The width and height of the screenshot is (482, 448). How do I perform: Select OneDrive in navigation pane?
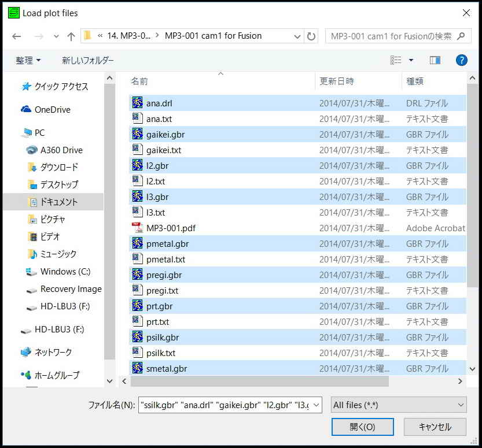pos(52,109)
